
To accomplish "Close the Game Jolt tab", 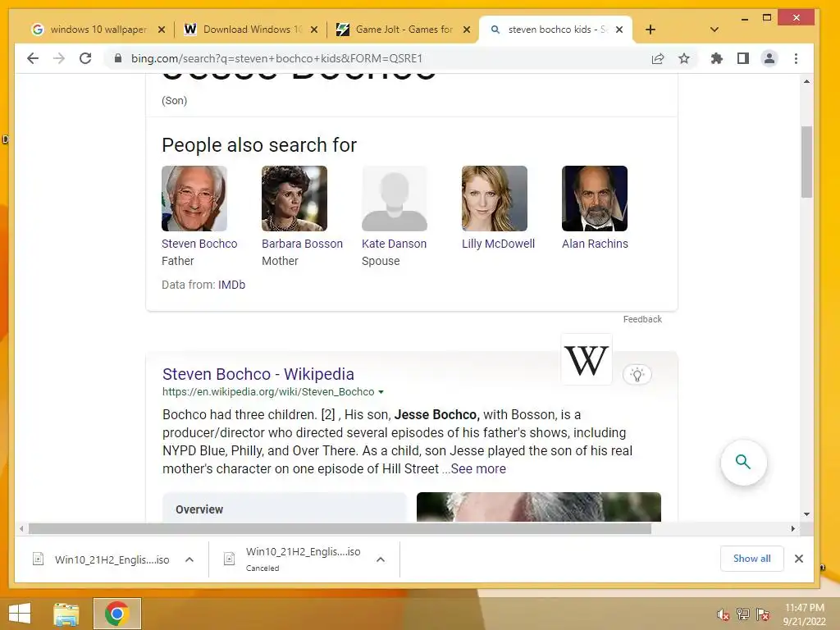I will coord(467,30).
